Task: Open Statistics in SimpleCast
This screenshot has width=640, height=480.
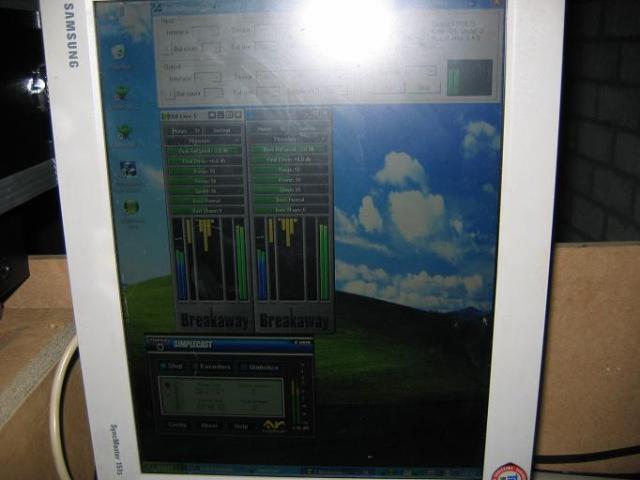Action: (260, 367)
